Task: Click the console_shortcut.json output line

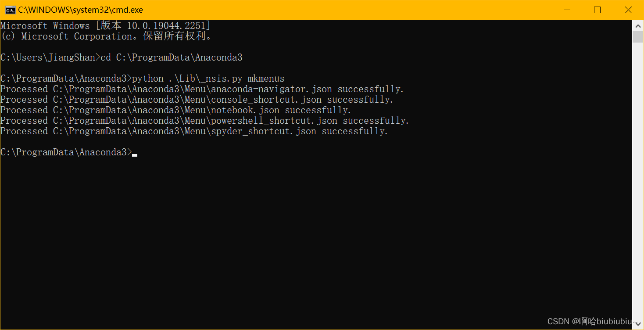Action: (x=196, y=99)
